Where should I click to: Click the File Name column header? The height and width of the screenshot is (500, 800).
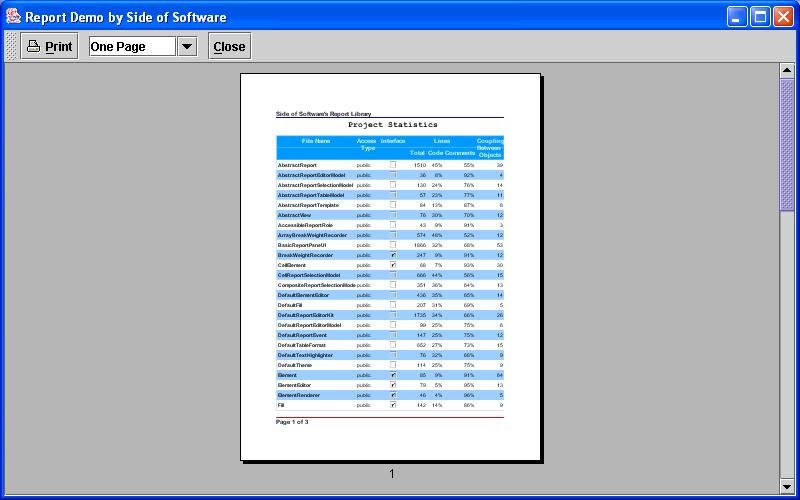(x=316, y=141)
